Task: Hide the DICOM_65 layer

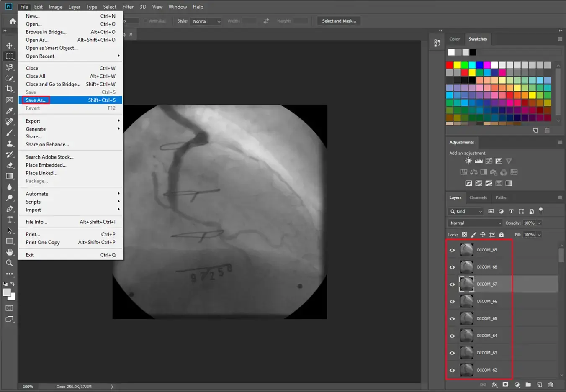Action: (452, 319)
